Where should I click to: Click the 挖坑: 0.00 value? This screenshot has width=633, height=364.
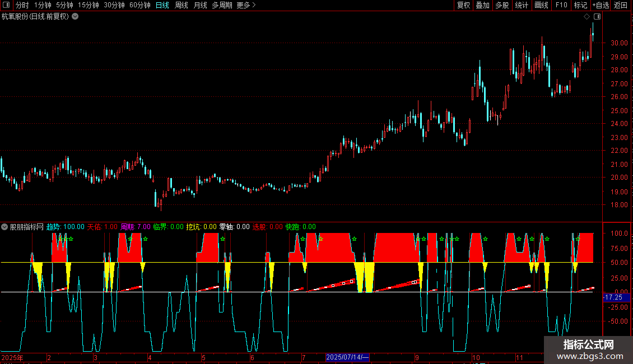[202, 227]
